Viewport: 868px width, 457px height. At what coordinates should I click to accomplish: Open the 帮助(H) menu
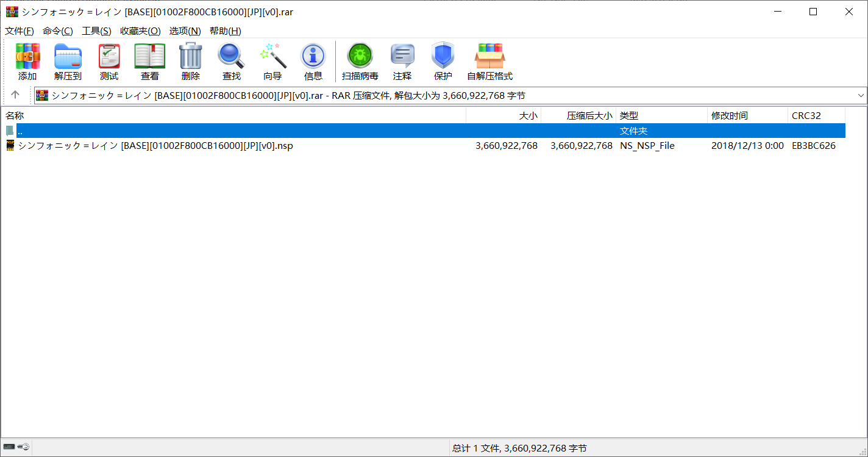(226, 31)
